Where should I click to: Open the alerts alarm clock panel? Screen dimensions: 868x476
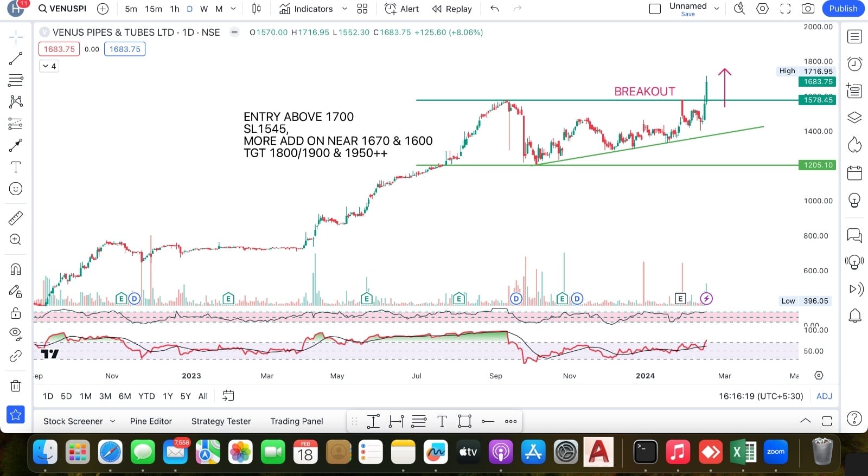click(854, 64)
